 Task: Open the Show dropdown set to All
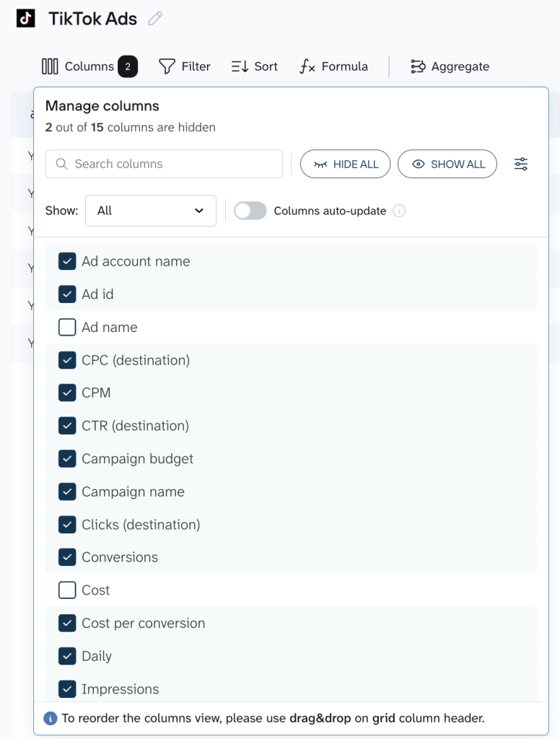[x=151, y=210]
